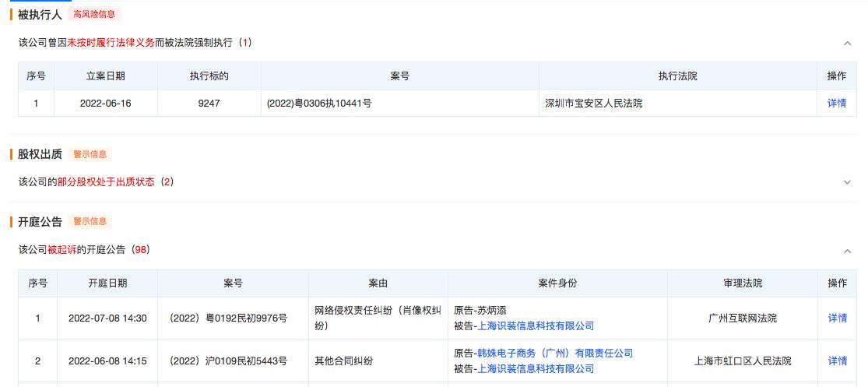Click the 上海市虹口区人民法院 cell
The image size is (868, 387).
[x=743, y=361]
